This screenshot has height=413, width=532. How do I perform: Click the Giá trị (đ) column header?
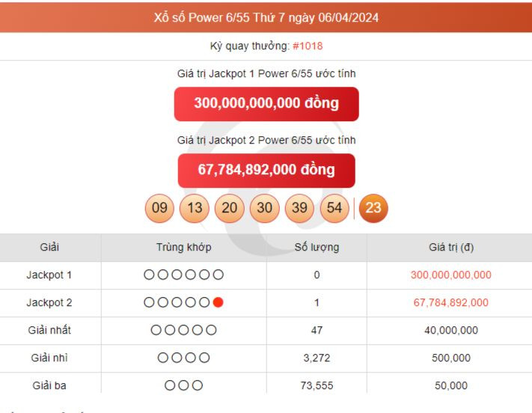pyautogui.click(x=450, y=247)
